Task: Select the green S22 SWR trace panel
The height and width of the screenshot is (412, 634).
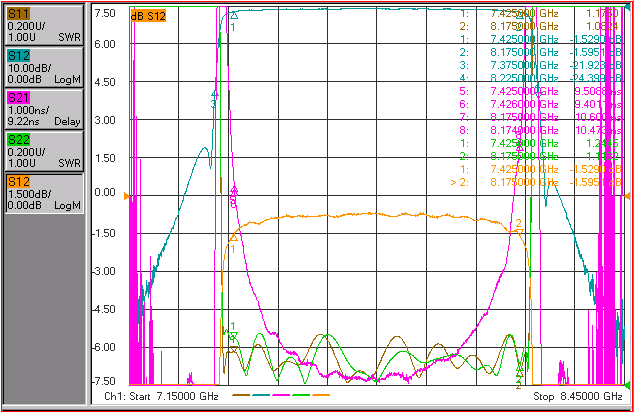Action: point(44,151)
